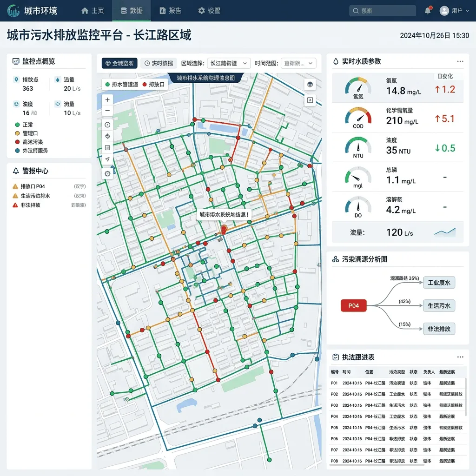Click the 排放点 location pin icon
Screen dimensions: 476x476
click(x=16, y=79)
